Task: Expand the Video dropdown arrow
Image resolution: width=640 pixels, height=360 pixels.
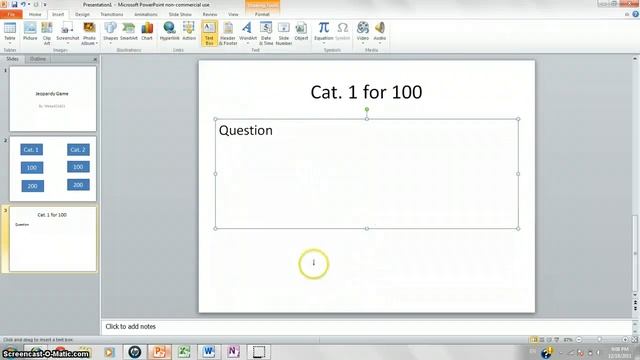Action: [x=362, y=43]
